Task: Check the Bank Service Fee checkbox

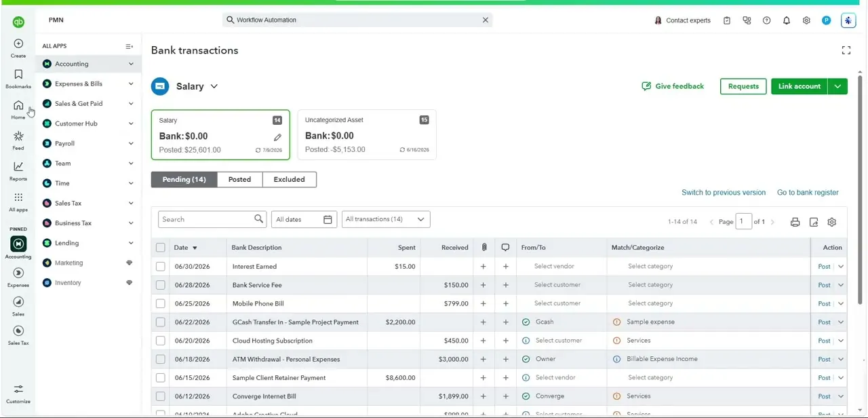Action: coord(161,285)
